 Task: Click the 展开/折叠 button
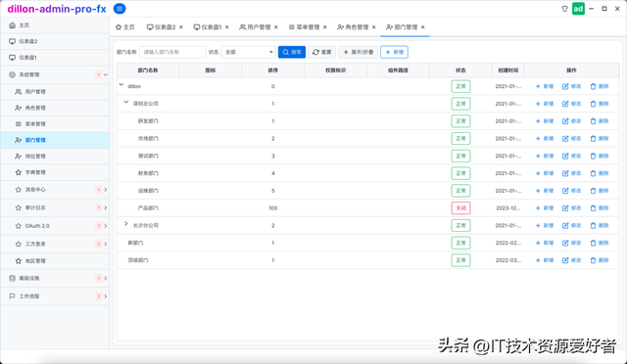pos(359,52)
